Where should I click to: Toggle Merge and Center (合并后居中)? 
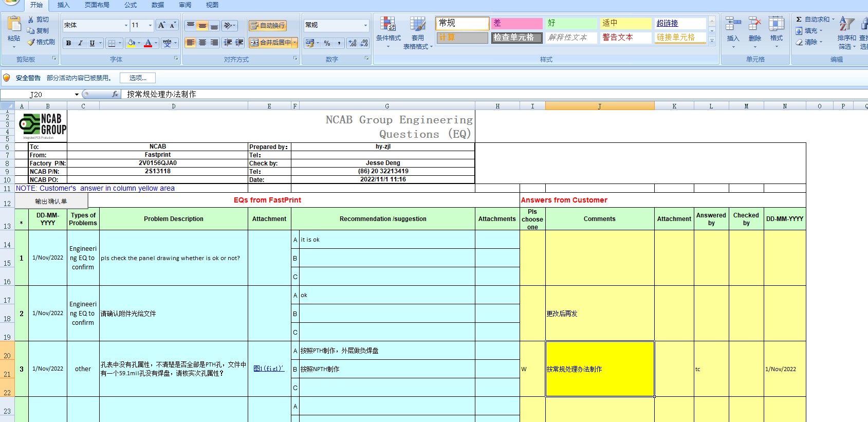click(270, 43)
